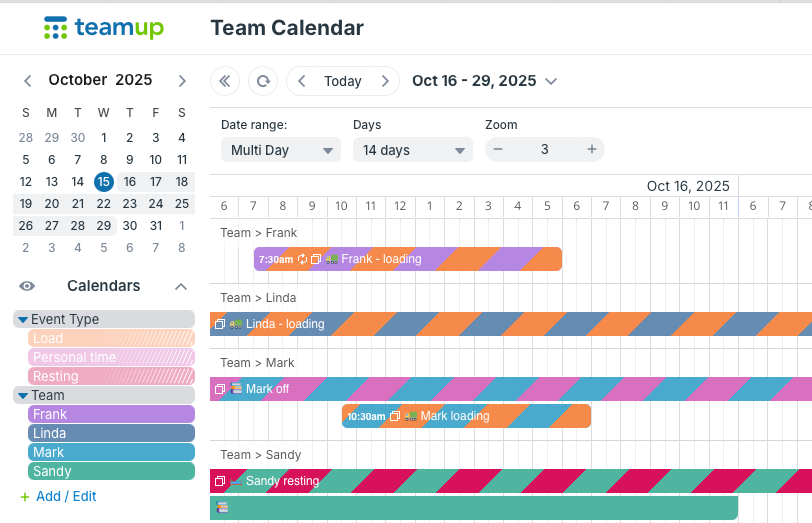Go to previous date range arrow
812x523 pixels.
tap(302, 81)
